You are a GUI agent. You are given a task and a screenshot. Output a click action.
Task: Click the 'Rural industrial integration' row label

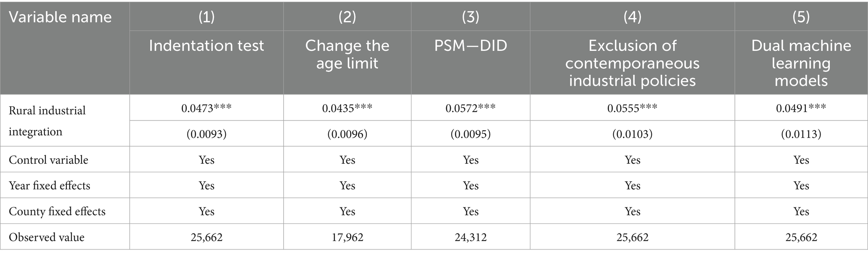(x=47, y=121)
